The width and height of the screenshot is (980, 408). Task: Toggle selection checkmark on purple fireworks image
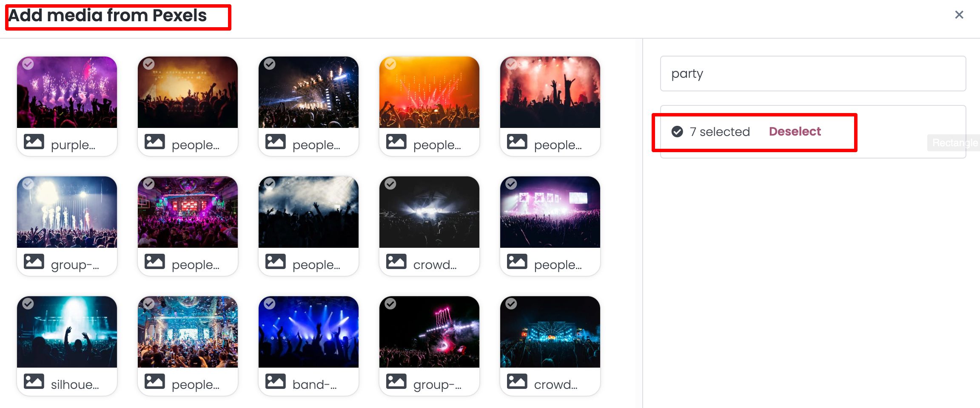(x=28, y=64)
